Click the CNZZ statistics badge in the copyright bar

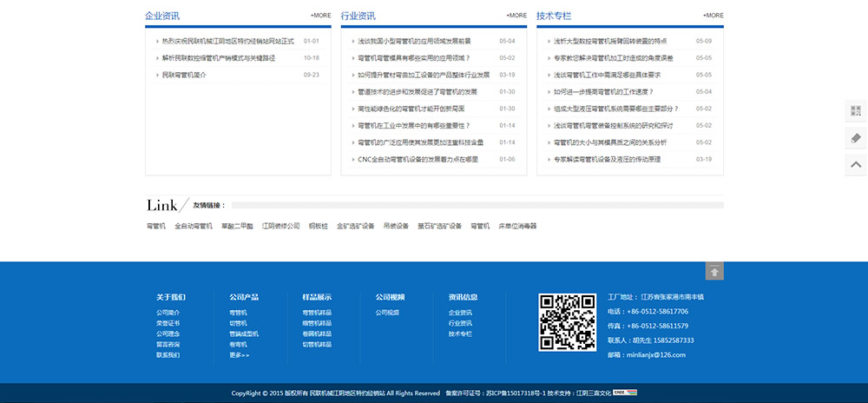[x=621, y=393]
